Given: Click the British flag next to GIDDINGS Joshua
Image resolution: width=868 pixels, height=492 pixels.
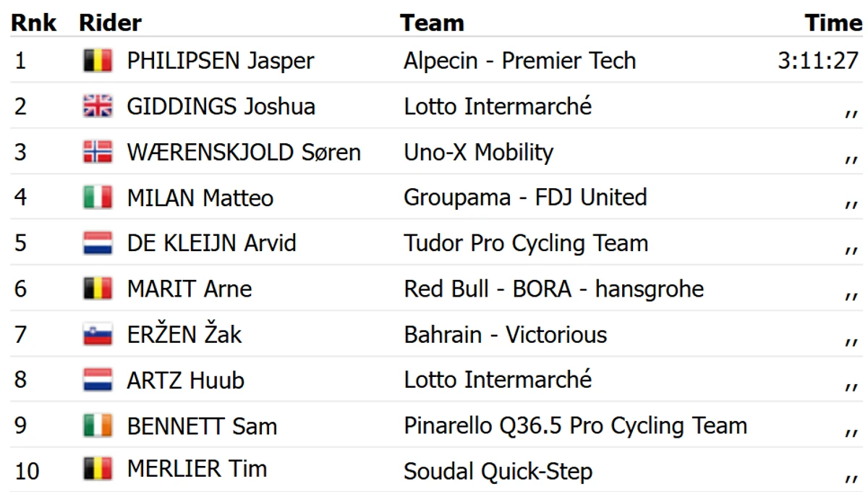Looking at the screenshot, I should click(x=98, y=106).
